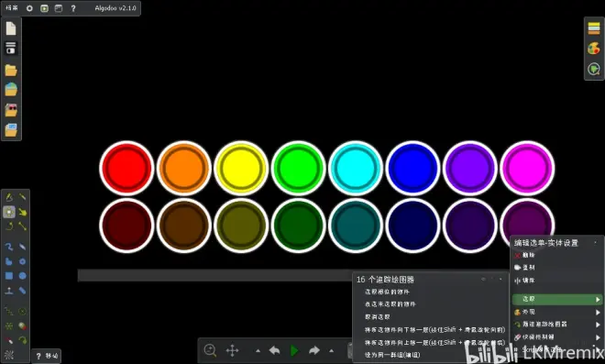Open the visualization icon at top right

(594, 69)
